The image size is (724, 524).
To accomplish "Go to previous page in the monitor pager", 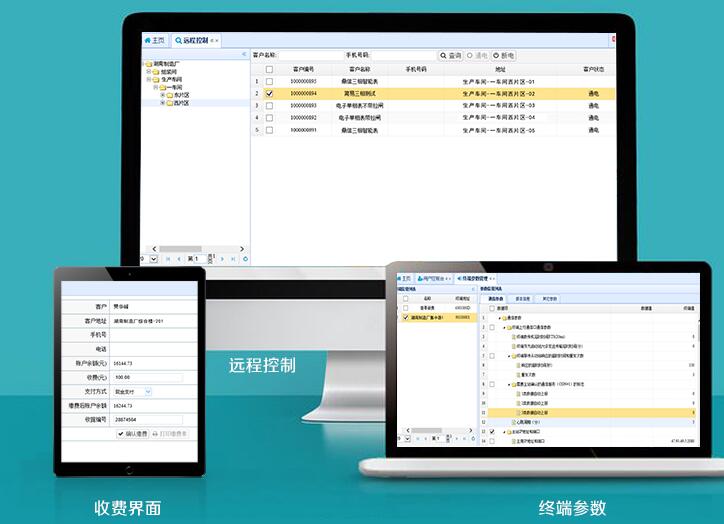I will click(x=179, y=259).
